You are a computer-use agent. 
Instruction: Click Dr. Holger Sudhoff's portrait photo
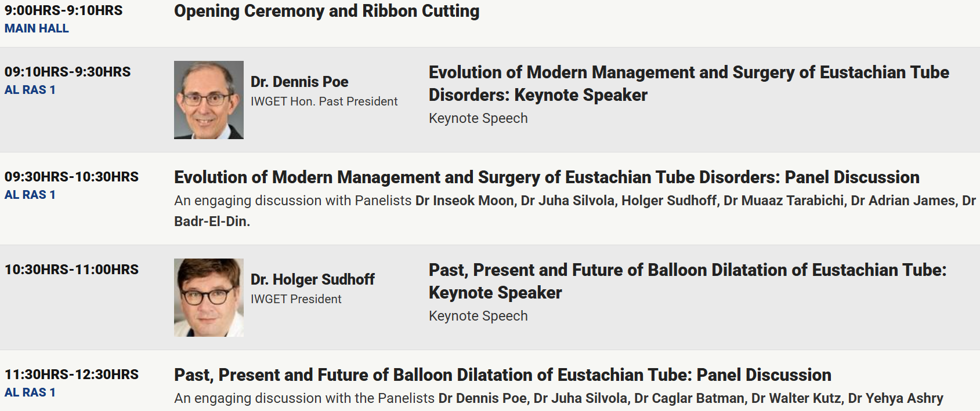point(208,297)
